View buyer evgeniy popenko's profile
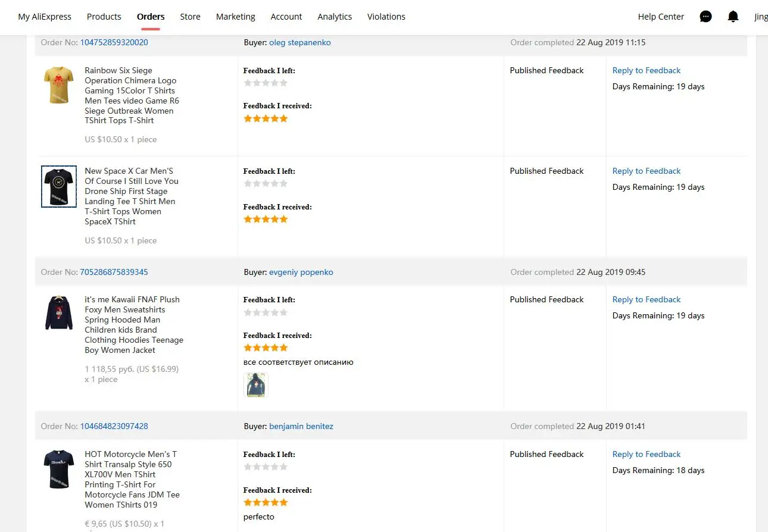The width and height of the screenshot is (768, 532). click(x=301, y=272)
